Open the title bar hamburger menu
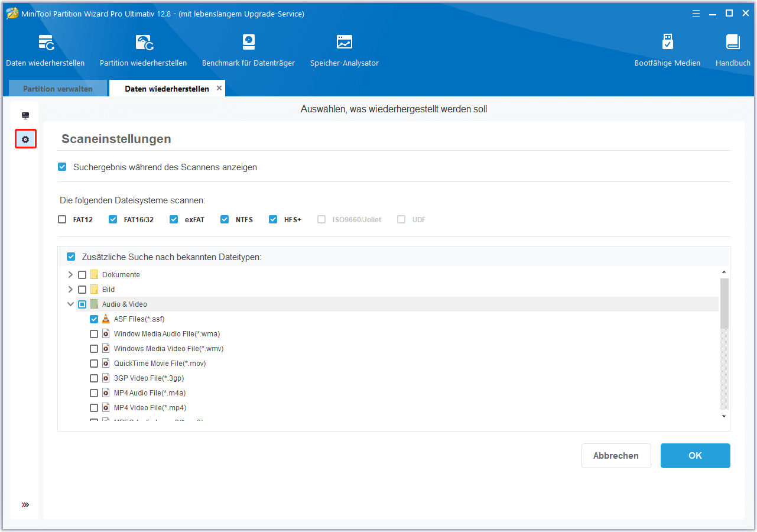The height and width of the screenshot is (532, 757). coord(696,13)
